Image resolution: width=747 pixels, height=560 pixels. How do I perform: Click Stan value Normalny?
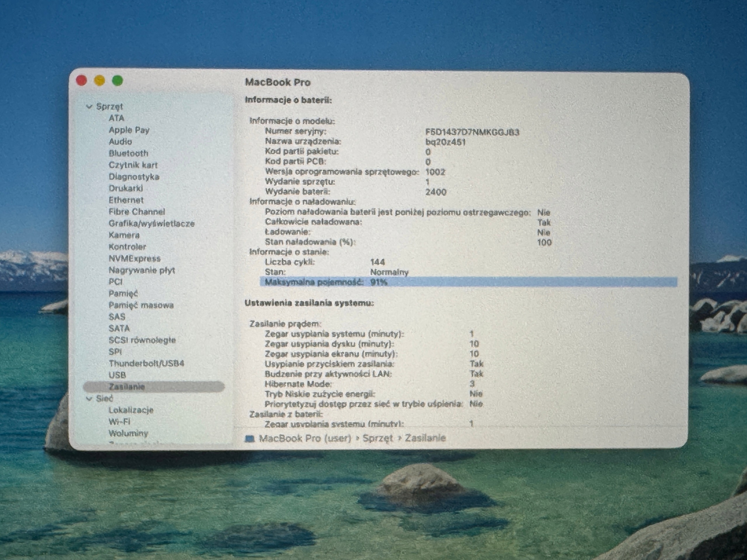389,272
